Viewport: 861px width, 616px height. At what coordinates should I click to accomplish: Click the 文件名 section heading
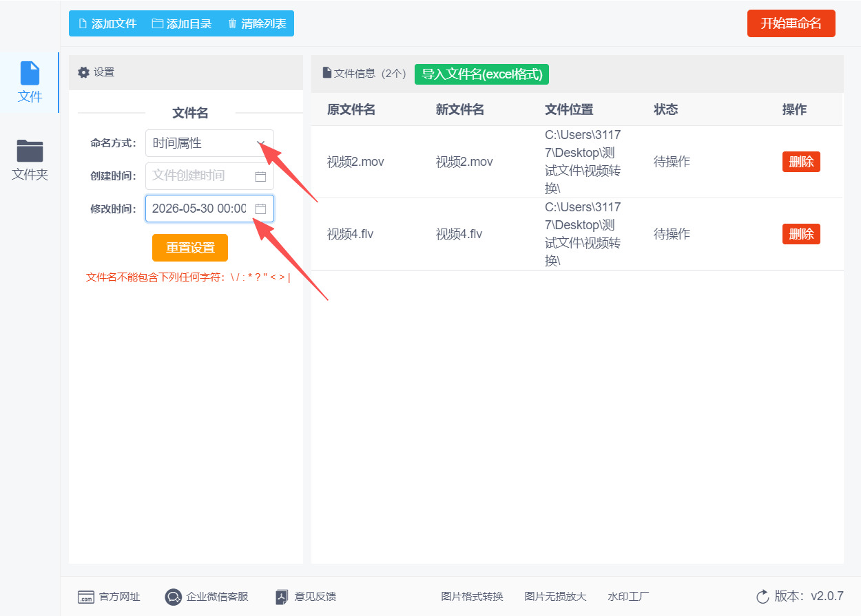[190, 113]
